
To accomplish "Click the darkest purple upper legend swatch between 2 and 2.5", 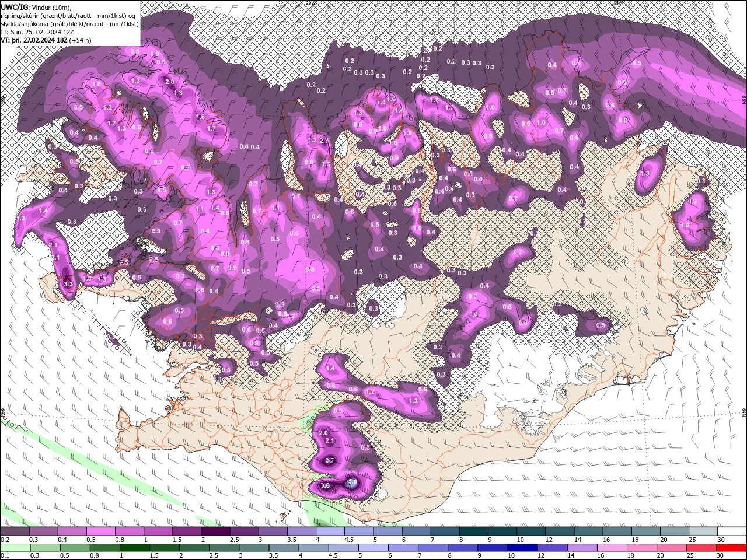I will point(215,531).
